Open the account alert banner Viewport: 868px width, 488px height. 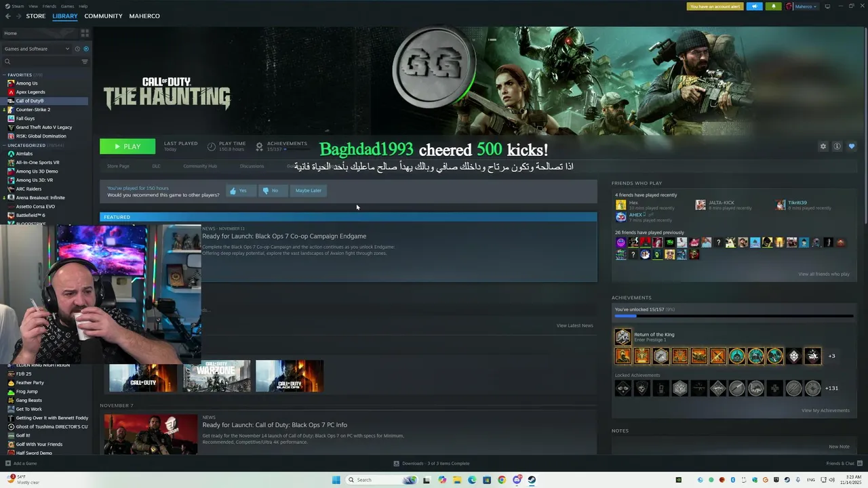(x=715, y=6)
